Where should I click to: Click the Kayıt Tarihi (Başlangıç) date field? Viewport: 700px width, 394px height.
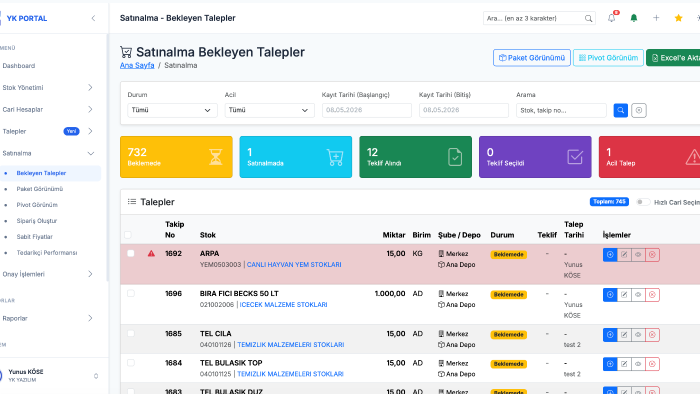(x=367, y=110)
